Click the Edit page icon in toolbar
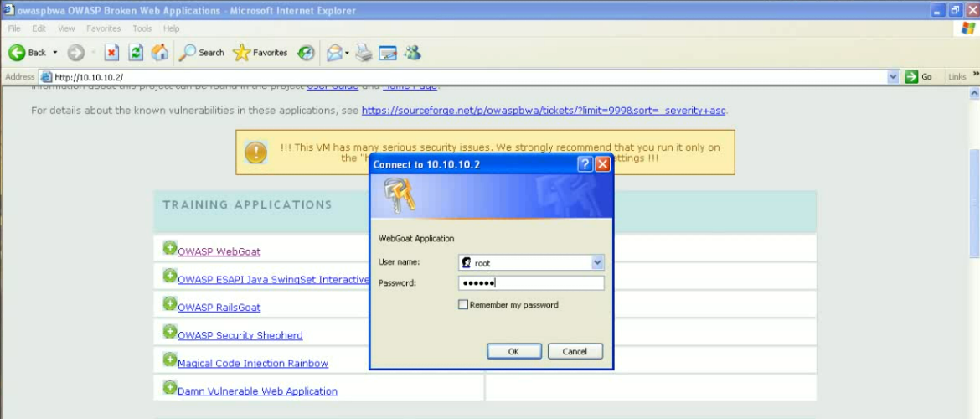 (388, 53)
